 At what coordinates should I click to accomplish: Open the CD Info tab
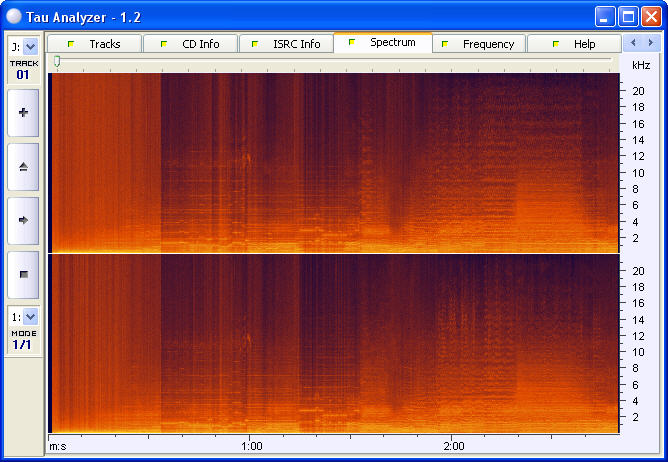coord(190,44)
